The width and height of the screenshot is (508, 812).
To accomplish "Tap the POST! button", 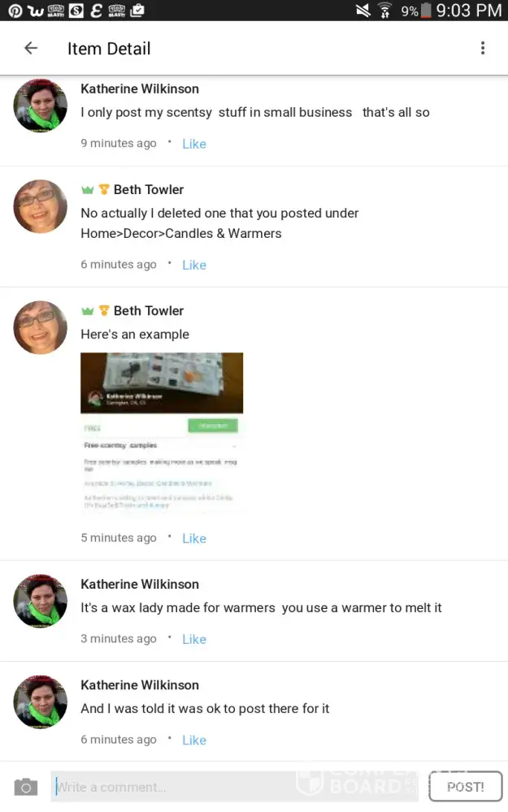I will [466, 787].
